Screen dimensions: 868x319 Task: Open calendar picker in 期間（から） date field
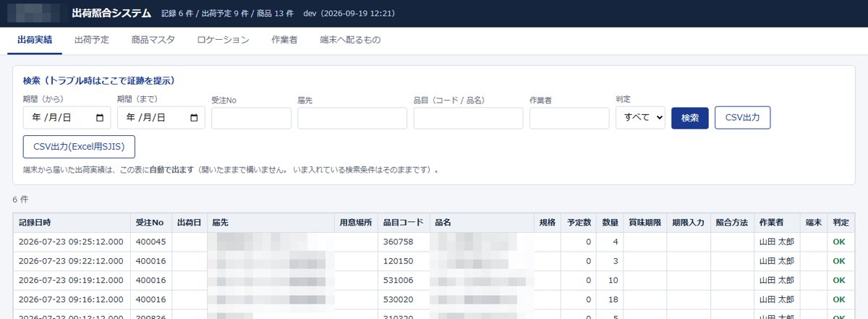pos(99,117)
